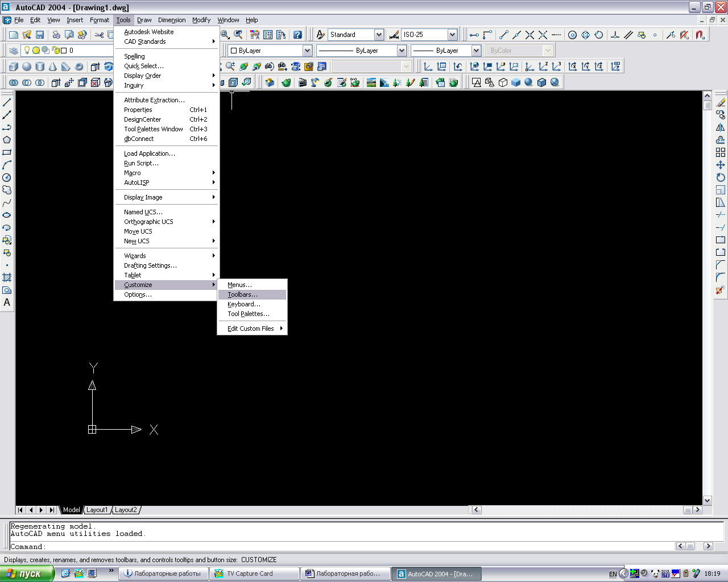Screen dimensions: 728x582
Task: Click the Rotate modify tool
Action: (721, 177)
